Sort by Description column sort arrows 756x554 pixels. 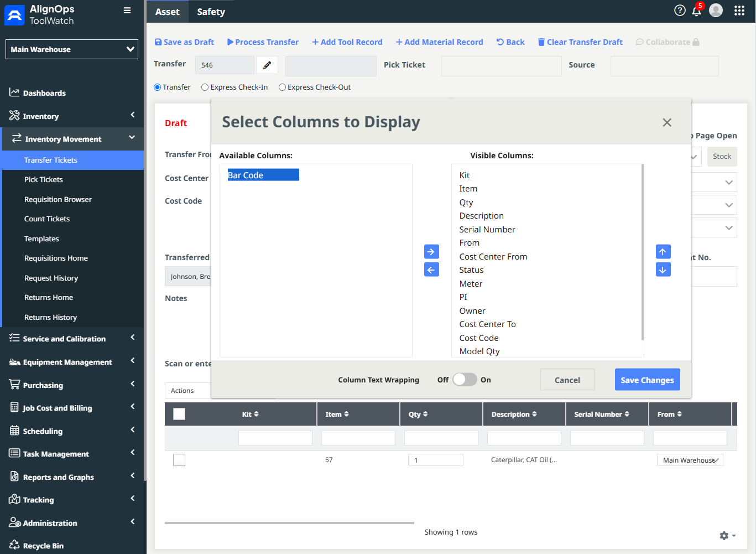coord(534,414)
